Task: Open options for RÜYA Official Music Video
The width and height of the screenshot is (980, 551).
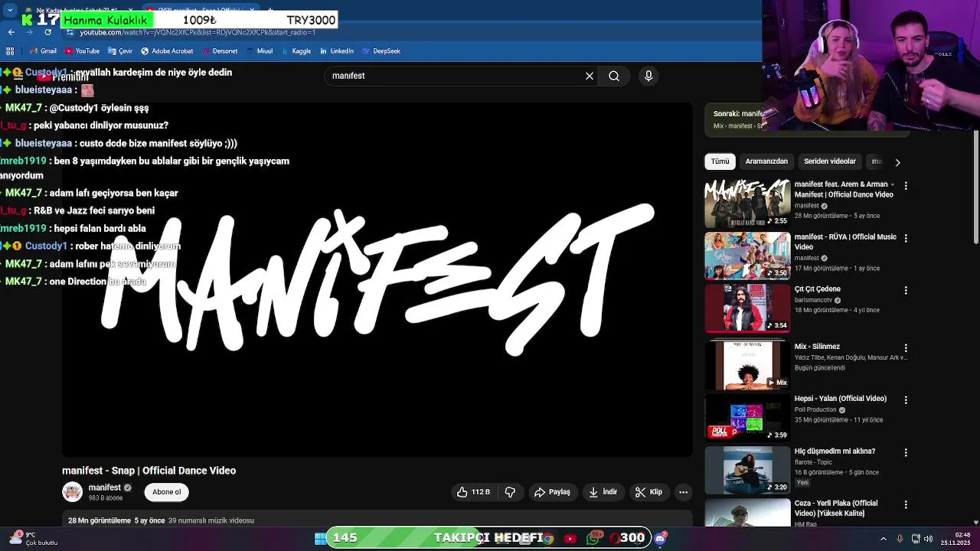Action: [906, 238]
